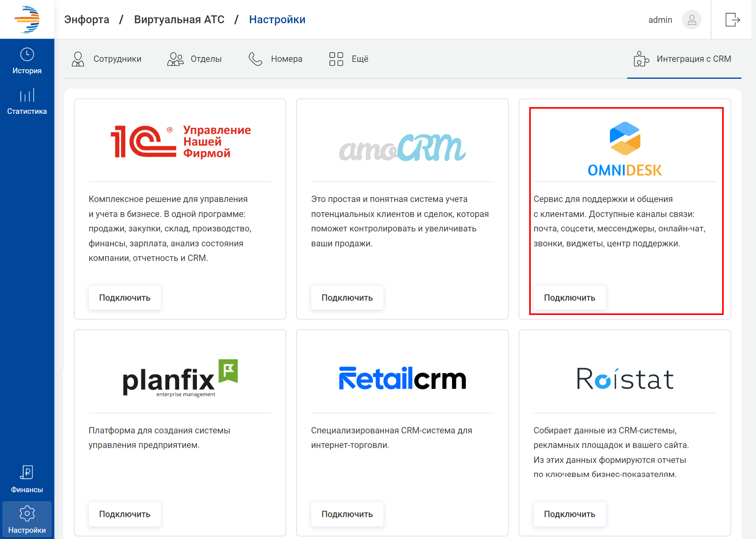Click Подключить for amoCRM
This screenshot has width=756, height=539.
coord(347,298)
